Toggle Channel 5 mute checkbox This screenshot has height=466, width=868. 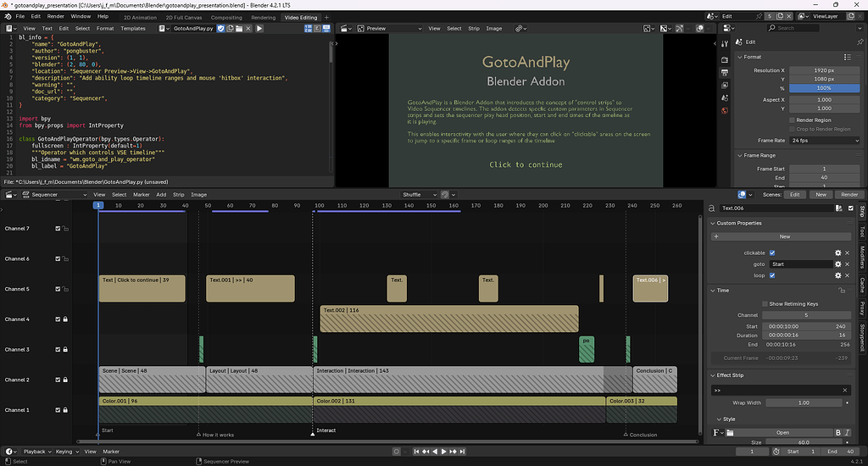point(58,289)
